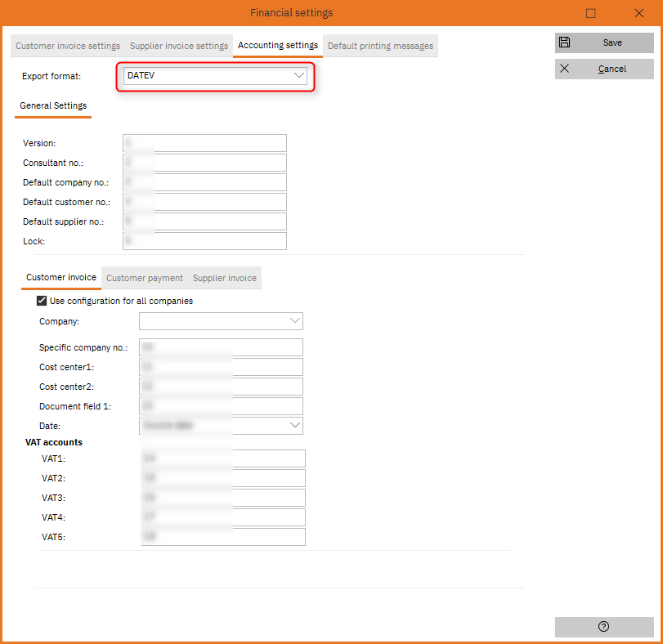Select the Accounting settings tab

(x=278, y=45)
